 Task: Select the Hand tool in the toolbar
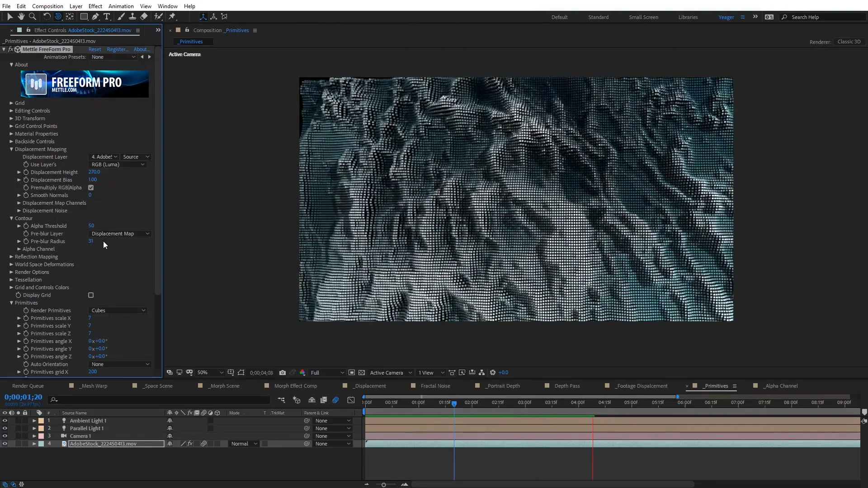tap(21, 17)
